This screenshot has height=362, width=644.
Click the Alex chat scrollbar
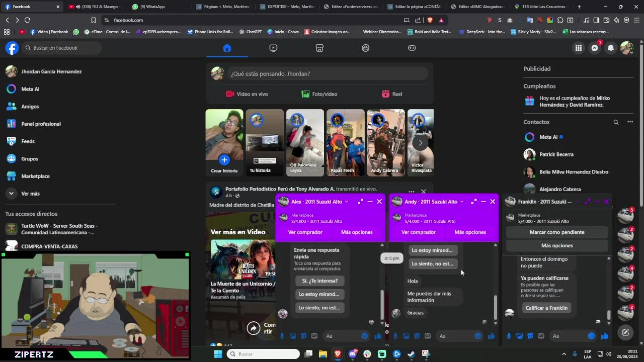coord(382,304)
